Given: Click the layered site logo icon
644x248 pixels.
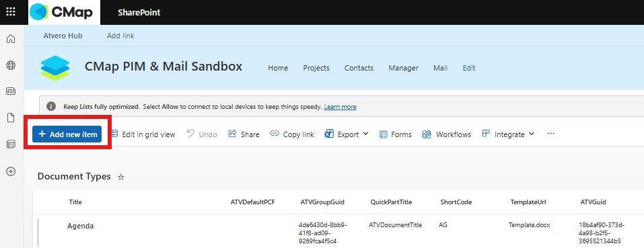Looking at the screenshot, I should pyautogui.click(x=55, y=68).
